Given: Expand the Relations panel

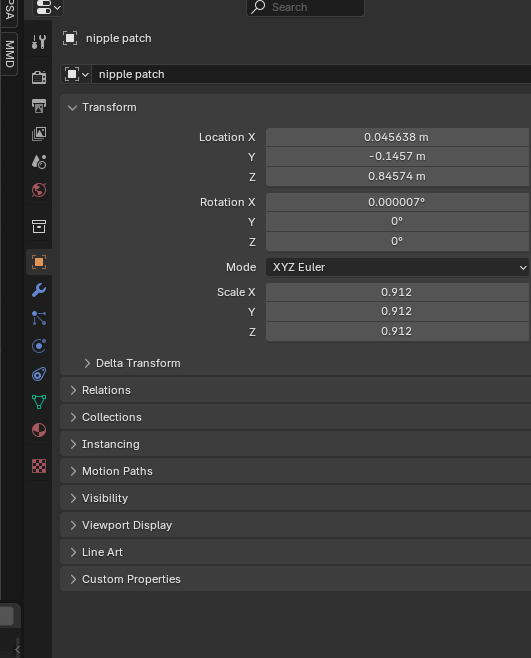Looking at the screenshot, I should click(x=73, y=390).
